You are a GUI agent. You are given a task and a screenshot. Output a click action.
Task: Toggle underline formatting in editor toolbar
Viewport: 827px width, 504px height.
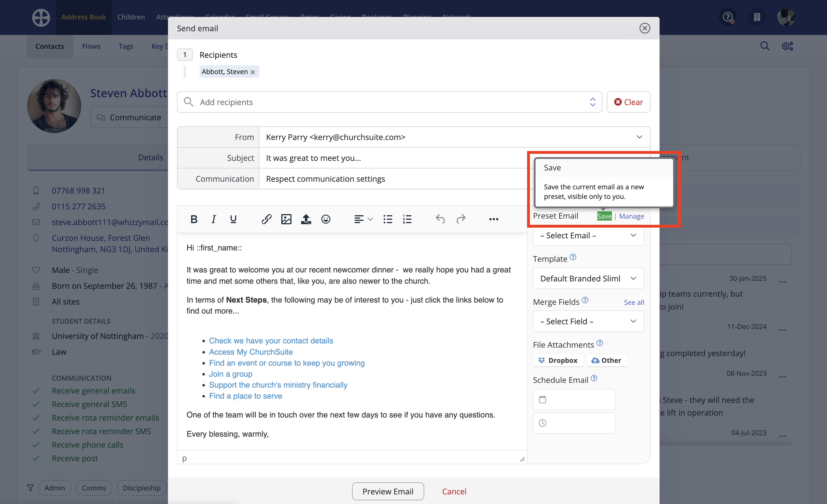pyautogui.click(x=233, y=219)
